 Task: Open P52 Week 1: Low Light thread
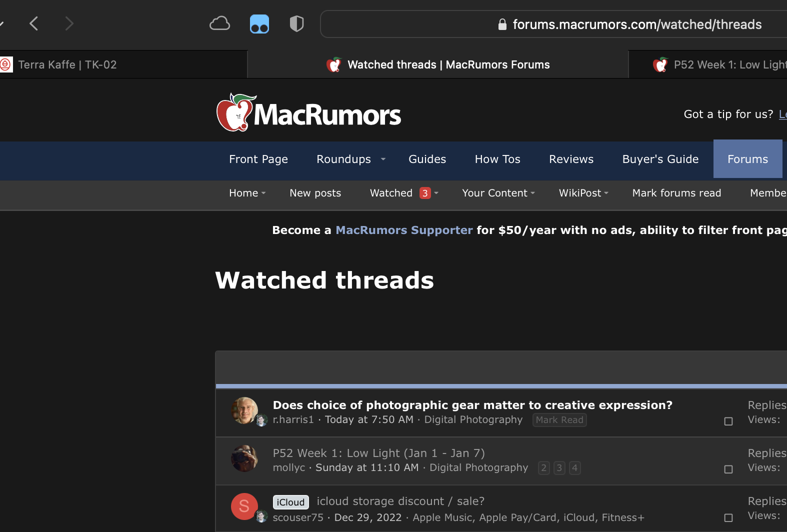tap(378, 453)
